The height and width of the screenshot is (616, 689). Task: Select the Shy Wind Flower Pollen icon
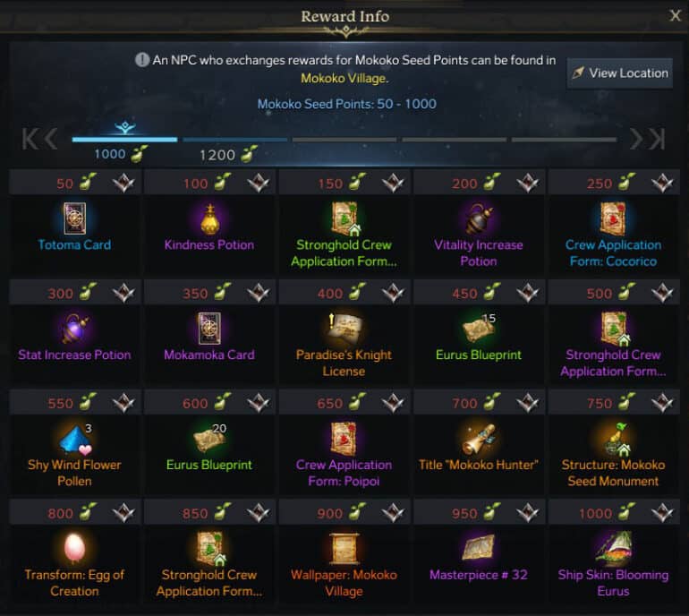pyautogui.click(x=76, y=439)
